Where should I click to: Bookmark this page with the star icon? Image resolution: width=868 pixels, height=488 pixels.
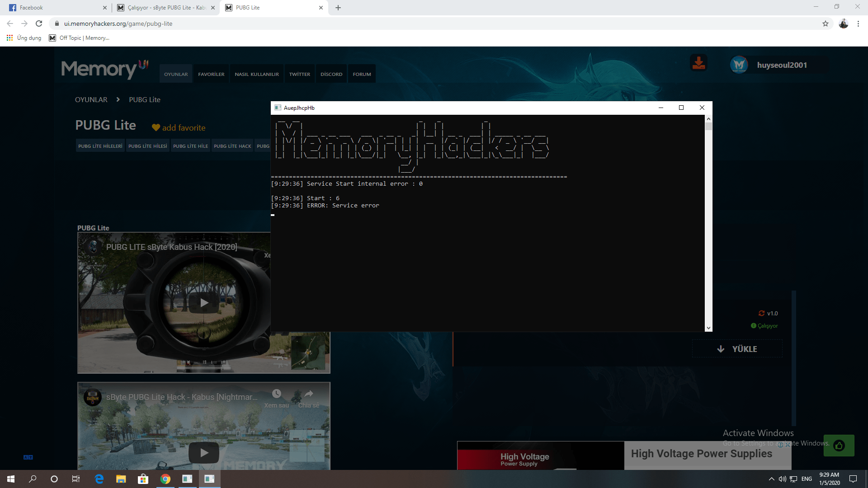click(826, 23)
